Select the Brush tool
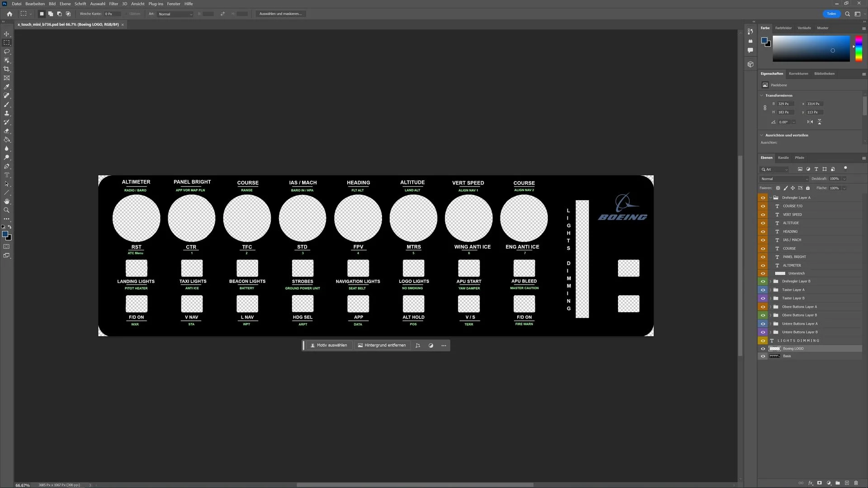Screen dimensions: 868x488 [x=7, y=104]
